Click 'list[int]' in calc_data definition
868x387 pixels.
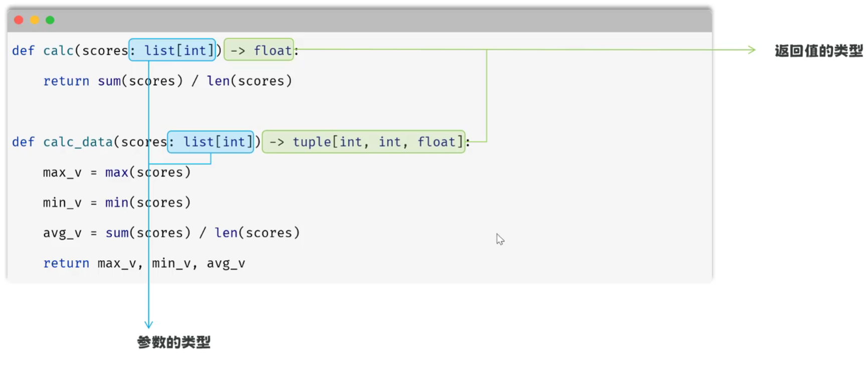(x=218, y=142)
